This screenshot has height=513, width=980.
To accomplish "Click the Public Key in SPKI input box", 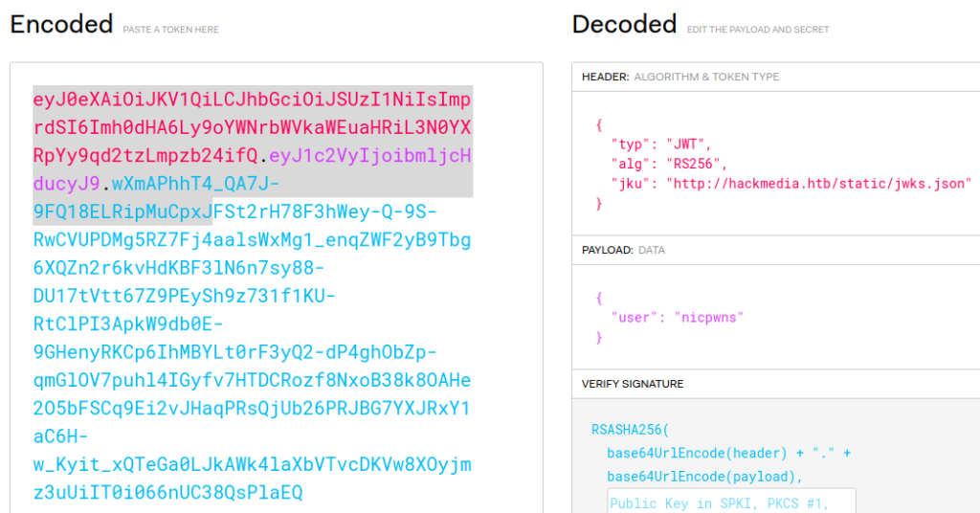I will tap(731, 502).
